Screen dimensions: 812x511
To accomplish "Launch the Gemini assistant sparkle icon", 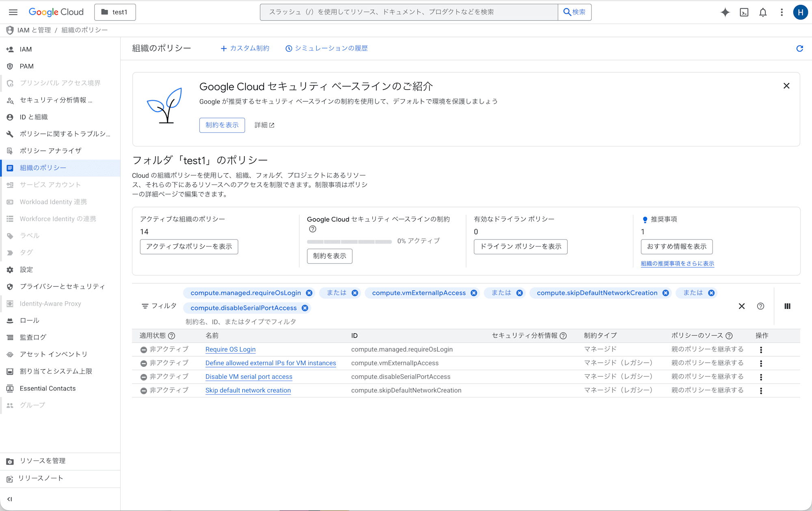I will pyautogui.click(x=725, y=12).
